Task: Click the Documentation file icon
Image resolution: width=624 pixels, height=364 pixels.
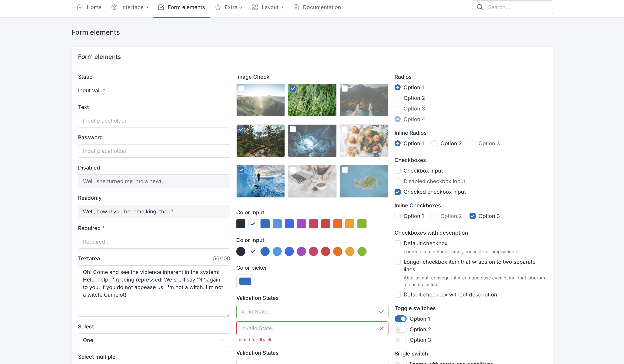Action: [x=296, y=7]
